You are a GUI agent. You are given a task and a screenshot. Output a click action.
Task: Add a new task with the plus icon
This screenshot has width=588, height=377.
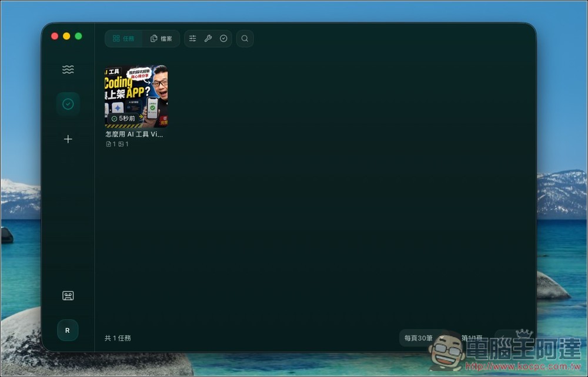pyautogui.click(x=68, y=139)
